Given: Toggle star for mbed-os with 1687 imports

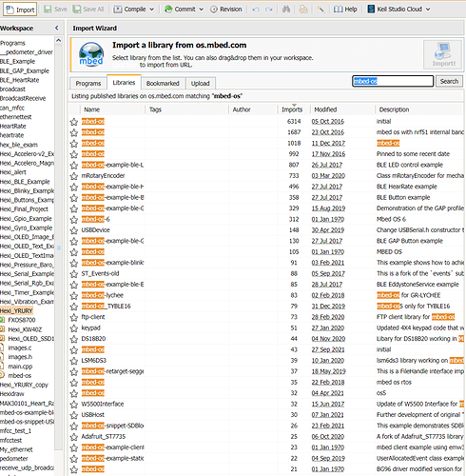Looking at the screenshot, I should (x=74, y=132).
